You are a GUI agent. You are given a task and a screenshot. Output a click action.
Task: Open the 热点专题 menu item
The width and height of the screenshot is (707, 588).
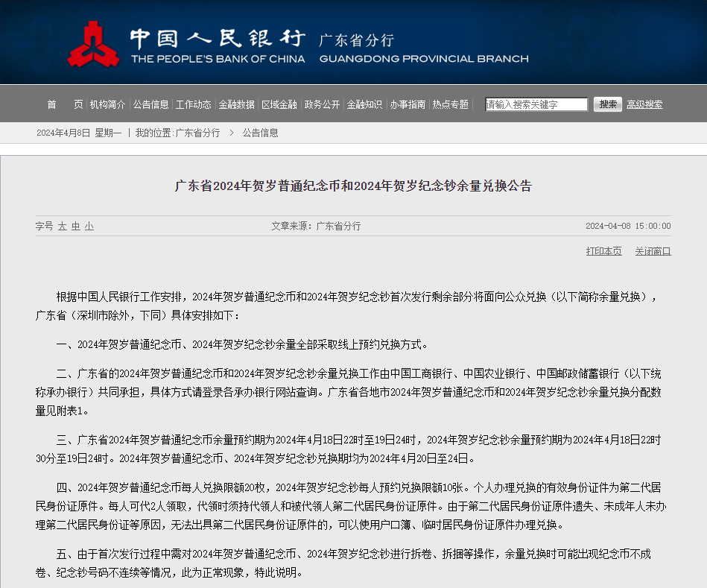[451, 104]
